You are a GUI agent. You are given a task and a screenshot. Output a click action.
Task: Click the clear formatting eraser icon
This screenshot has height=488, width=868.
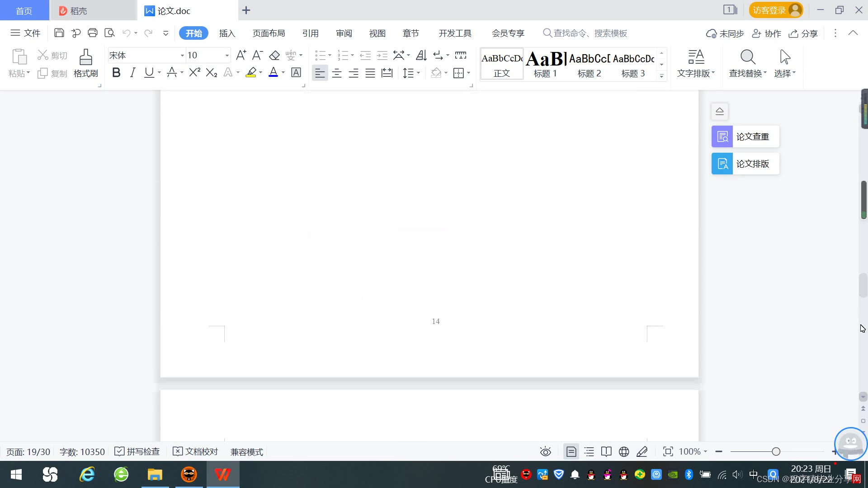[x=274, y=56]
